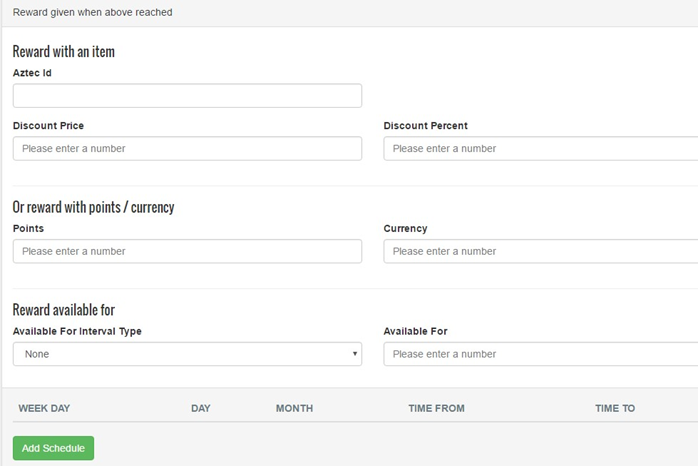
Task: Open the Available For Interval Type dropdown
Action: [x=187, y=354]
